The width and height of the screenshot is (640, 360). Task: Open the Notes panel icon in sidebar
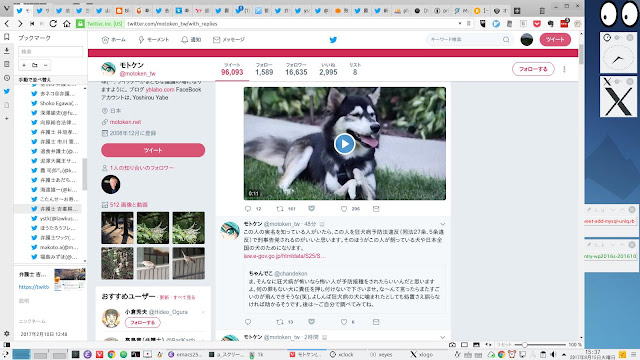[7, 64]
